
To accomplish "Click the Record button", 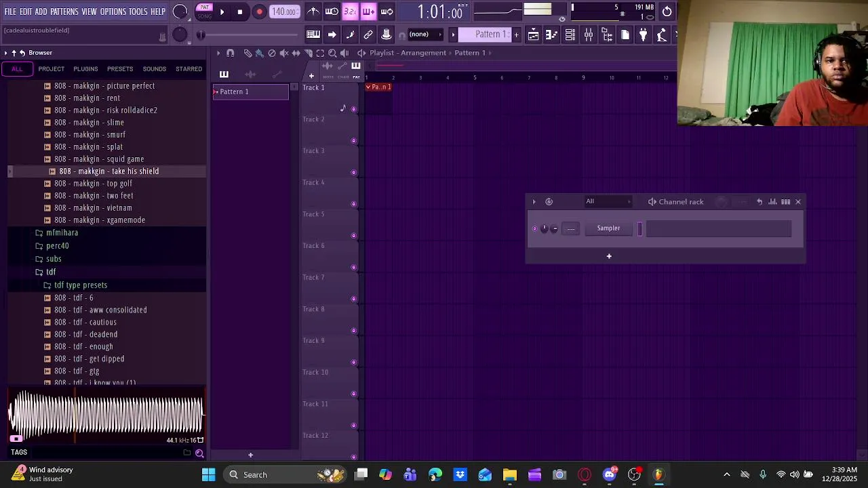I will pos(259,12).
